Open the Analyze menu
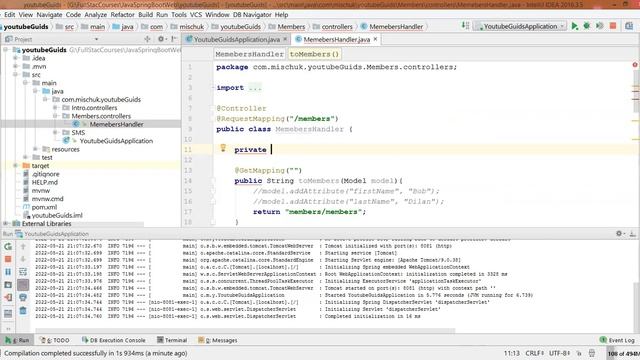Screen dimensions: 640x360 (x=96, y=15)
